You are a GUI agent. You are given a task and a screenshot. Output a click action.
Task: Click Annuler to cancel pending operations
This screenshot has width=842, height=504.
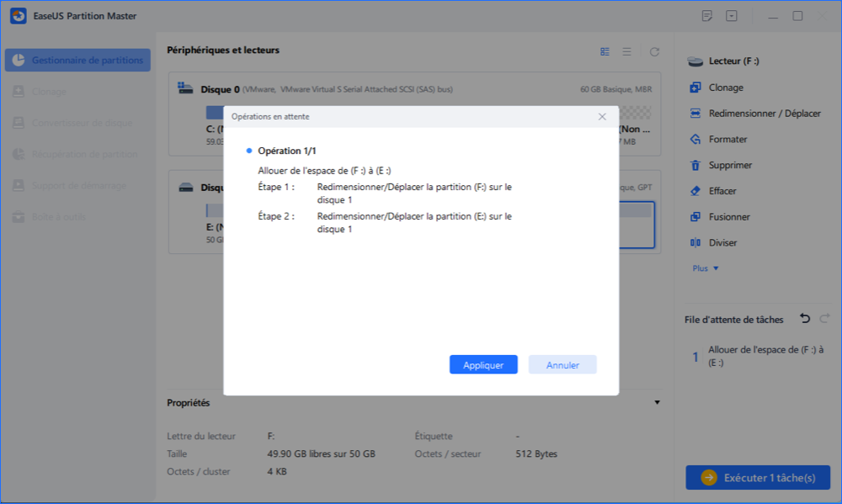click(x=562, y=365)
